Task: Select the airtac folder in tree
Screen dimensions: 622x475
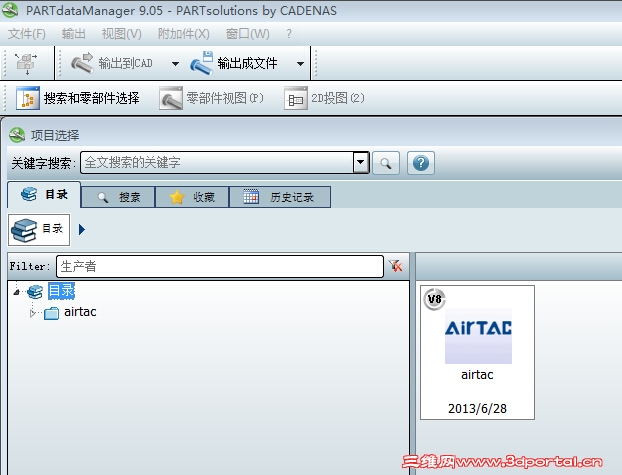Action: [80, 312]
